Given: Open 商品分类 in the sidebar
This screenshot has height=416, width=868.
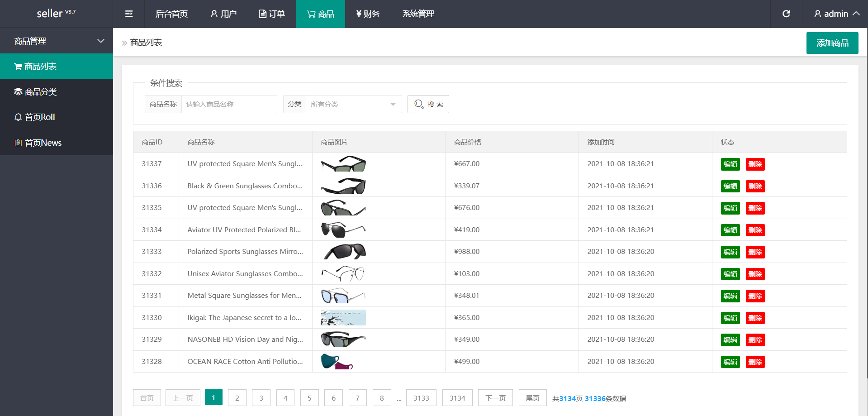Looking at the screenshot, I should [57, 92].
